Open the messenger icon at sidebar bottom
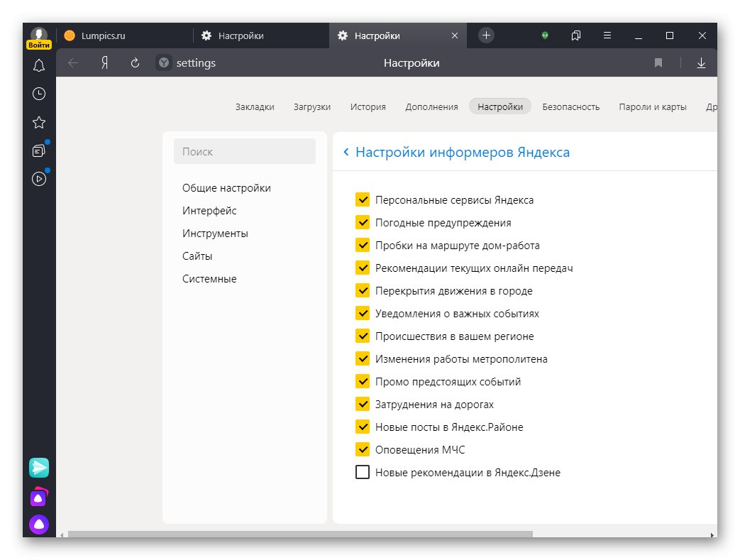This screenshot has height=560, width=740. click(x=39, y=467)
